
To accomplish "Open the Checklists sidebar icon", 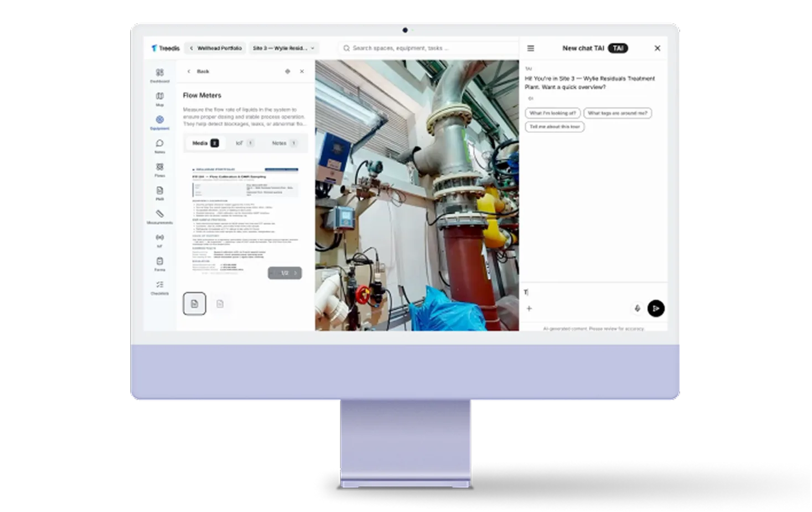I will [x=159, y=287].
